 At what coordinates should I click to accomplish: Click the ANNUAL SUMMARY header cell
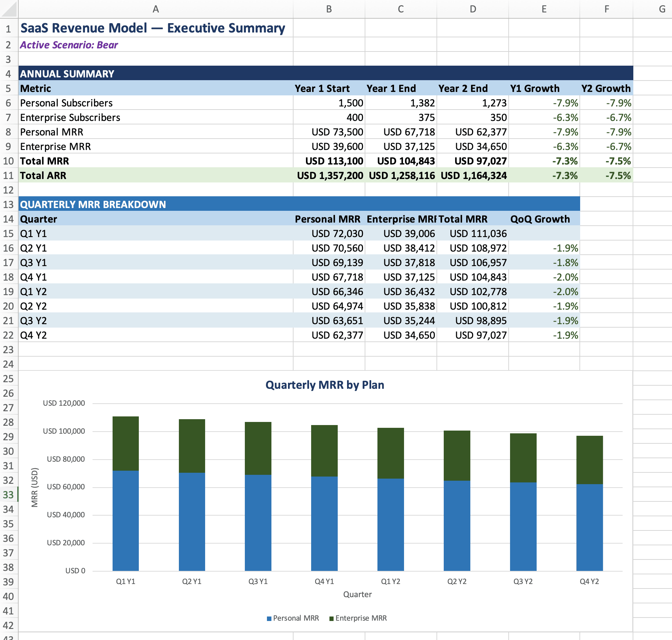tap(67, 74)
